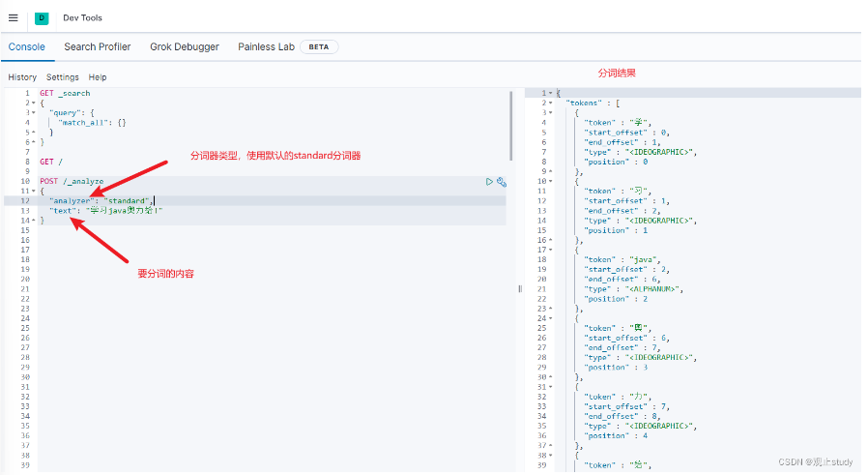This screenshot has width=868, height=475.
Task: Click the BETA badge
Action: 319,47
